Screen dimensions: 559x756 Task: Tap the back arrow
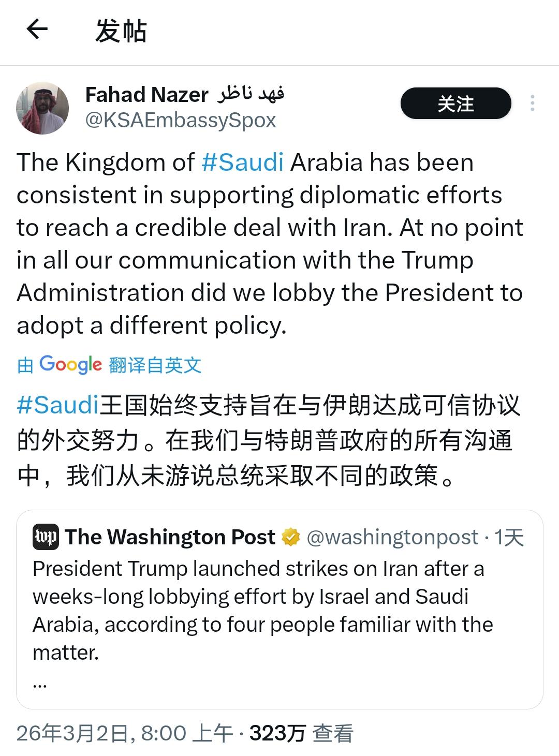click(x=37, y=29)
